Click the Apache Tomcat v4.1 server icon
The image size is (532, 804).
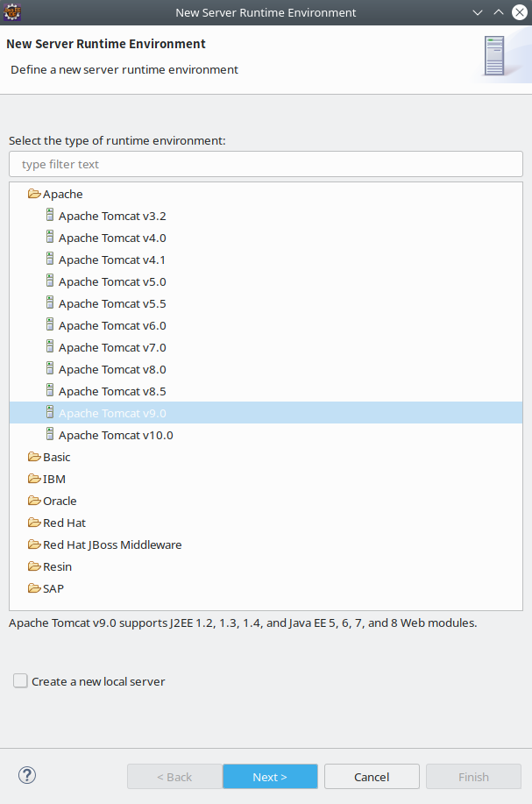[50, 260]
